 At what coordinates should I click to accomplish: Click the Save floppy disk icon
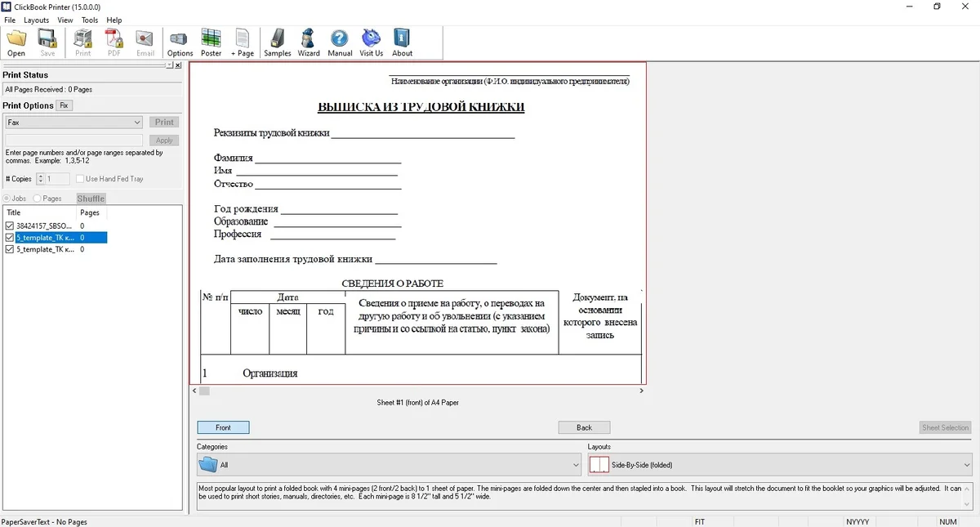coord(47,38)
